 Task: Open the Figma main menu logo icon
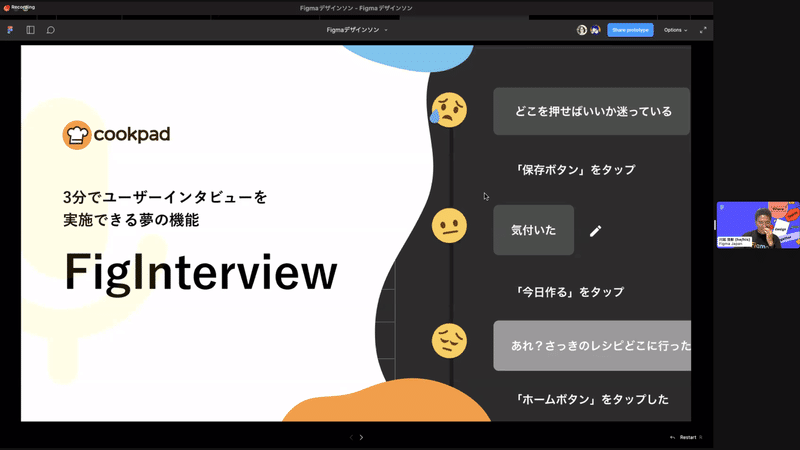(10, 30)
